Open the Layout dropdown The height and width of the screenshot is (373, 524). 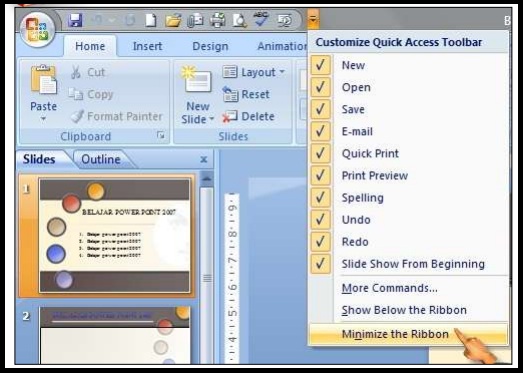click(254, 72)
